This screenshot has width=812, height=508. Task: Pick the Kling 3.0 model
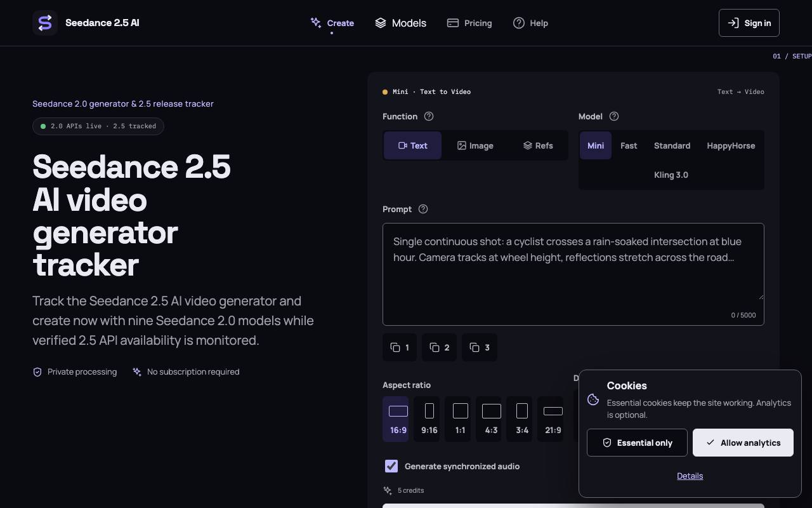[x=671, y=175]
